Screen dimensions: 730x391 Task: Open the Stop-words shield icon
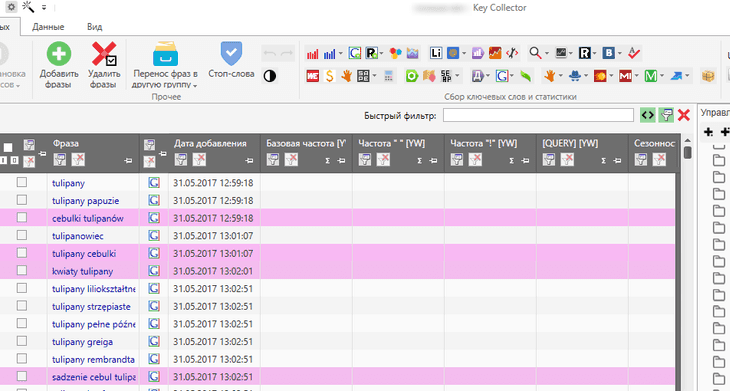tap(231, 54)
